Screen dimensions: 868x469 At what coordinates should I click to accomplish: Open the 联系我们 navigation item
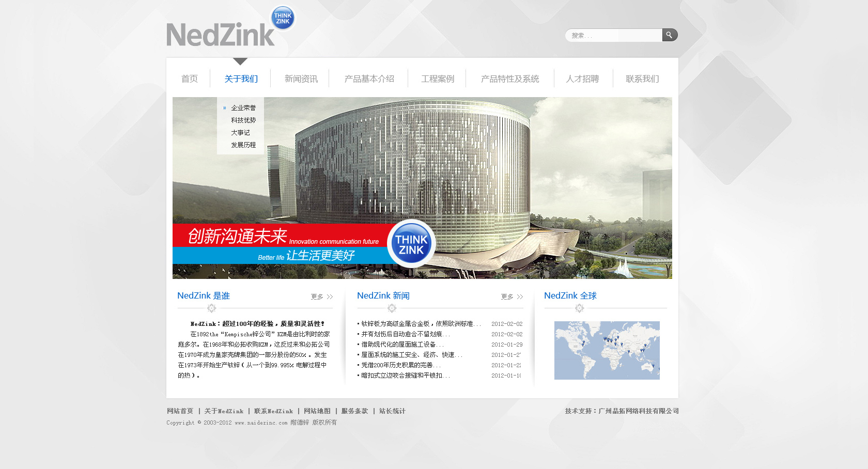(x=642, y=79)
